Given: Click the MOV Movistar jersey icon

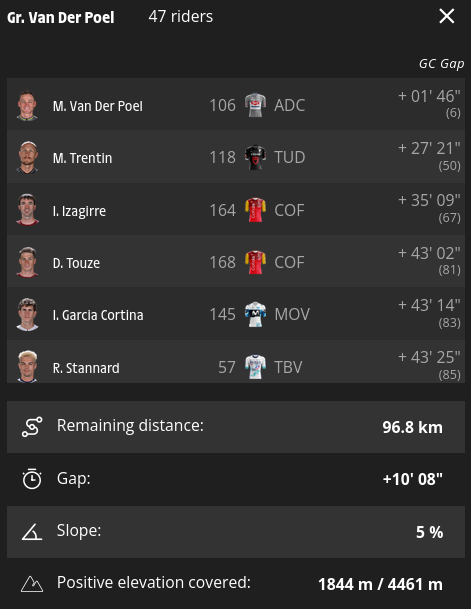Looking at the screenshot, I should click(255, 314).
